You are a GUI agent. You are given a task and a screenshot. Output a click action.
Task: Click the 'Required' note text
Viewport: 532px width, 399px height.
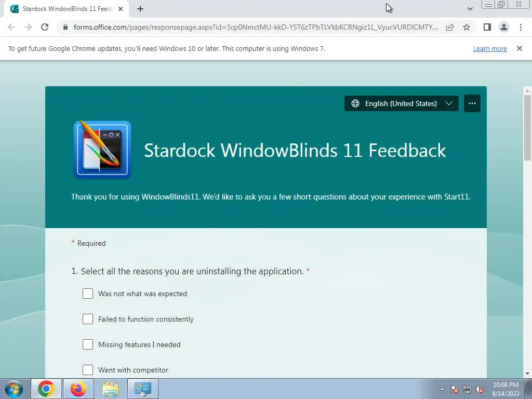pyautogui.click(x=91, y=243)
